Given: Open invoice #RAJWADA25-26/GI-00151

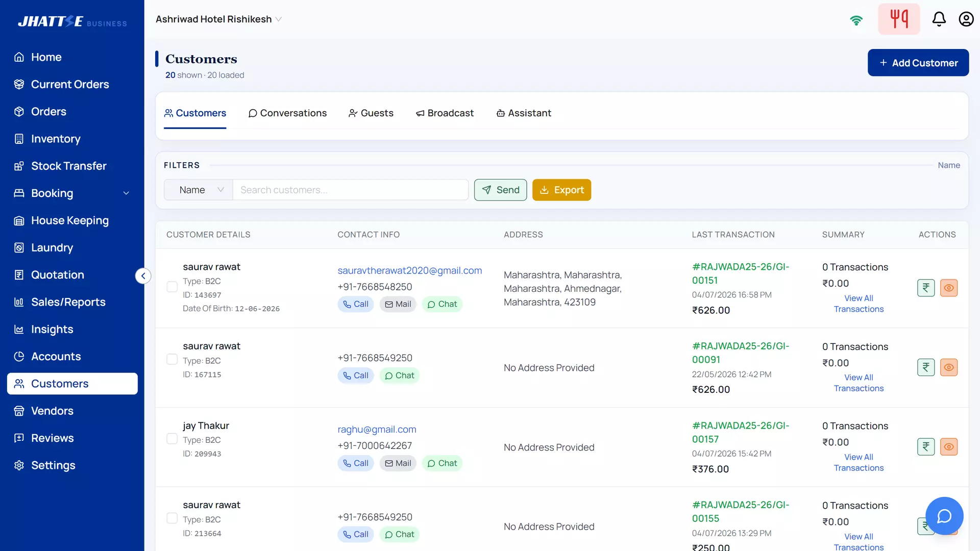Looking at the screenshot, I should pyautogui.click(x=740, y=273).
